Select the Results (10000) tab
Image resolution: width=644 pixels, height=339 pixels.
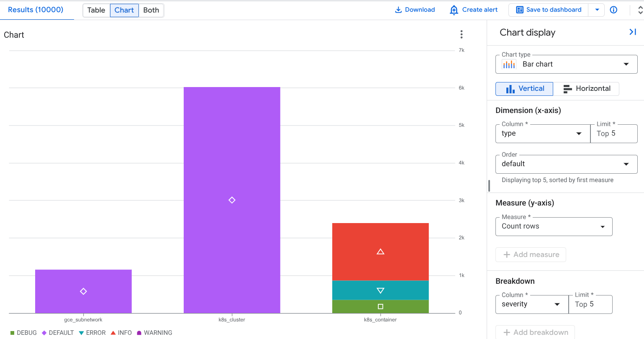point(36,10)
